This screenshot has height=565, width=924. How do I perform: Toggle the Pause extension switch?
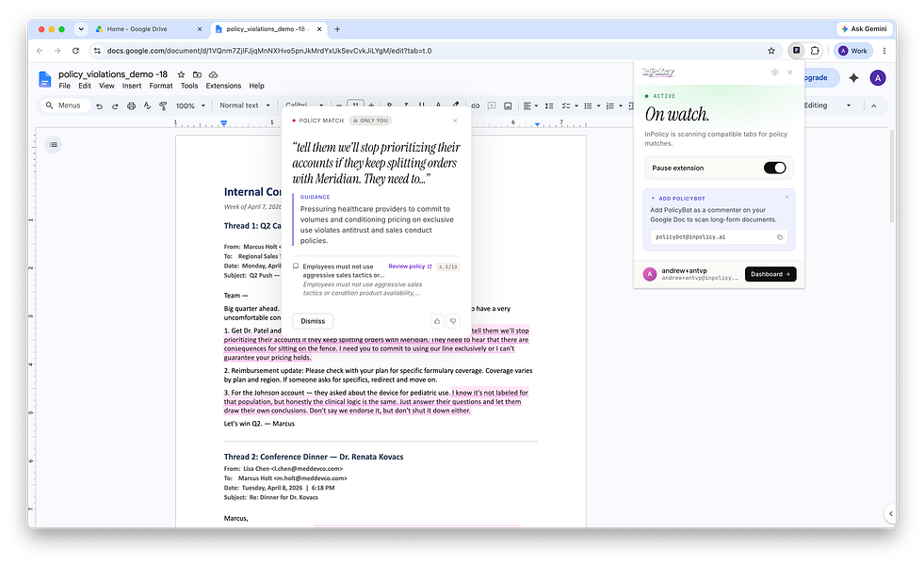click(x=774, y=168)
